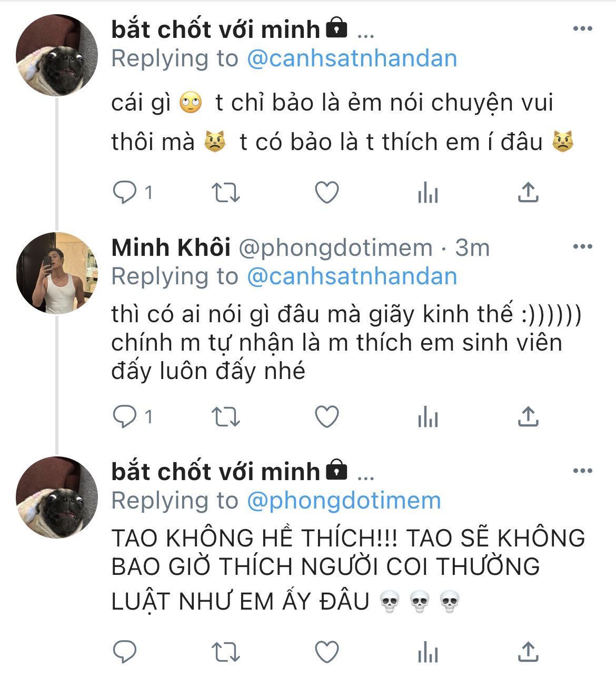Screen dimensions: 616x677
Task: Open more options on the first tweet
Action: (582, 29)
